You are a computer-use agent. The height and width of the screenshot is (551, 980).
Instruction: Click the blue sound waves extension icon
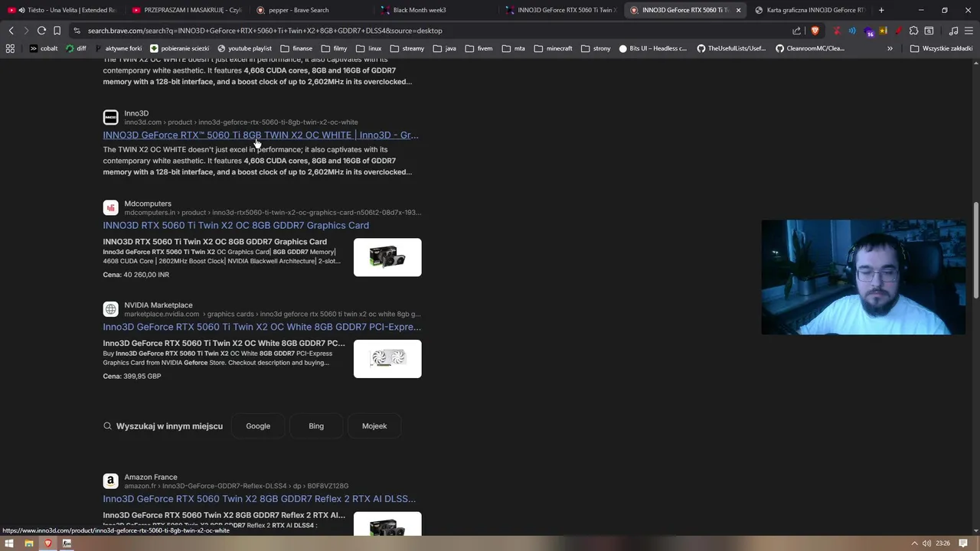click(x=852, y=31)
